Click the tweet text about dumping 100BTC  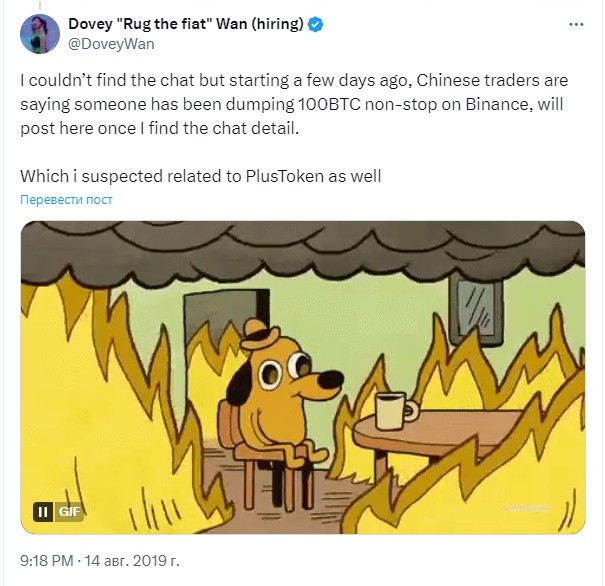click(294, 104)
